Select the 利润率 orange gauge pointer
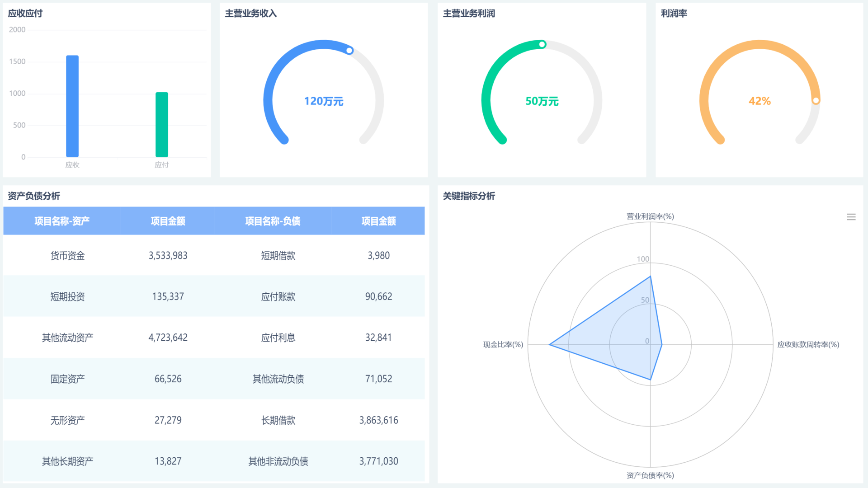868x488 pixels. tap(816, 100)
